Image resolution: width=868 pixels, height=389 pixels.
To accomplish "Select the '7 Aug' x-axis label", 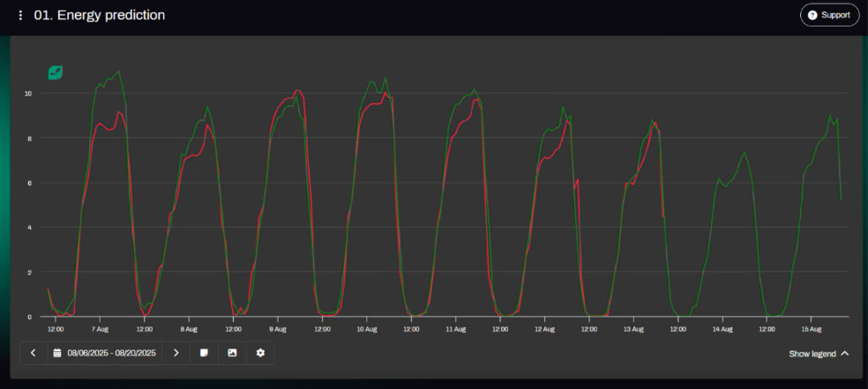I will 100,329.
